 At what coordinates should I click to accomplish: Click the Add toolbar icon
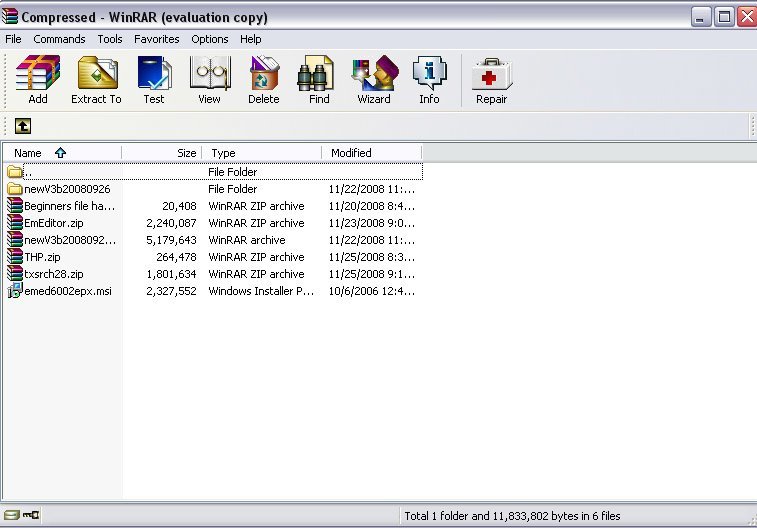pyautogui.click(x=38, y=72)
